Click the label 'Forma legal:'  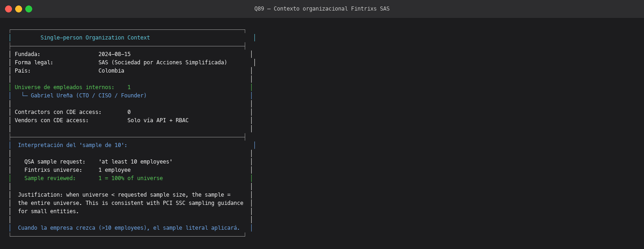(34, 62)
